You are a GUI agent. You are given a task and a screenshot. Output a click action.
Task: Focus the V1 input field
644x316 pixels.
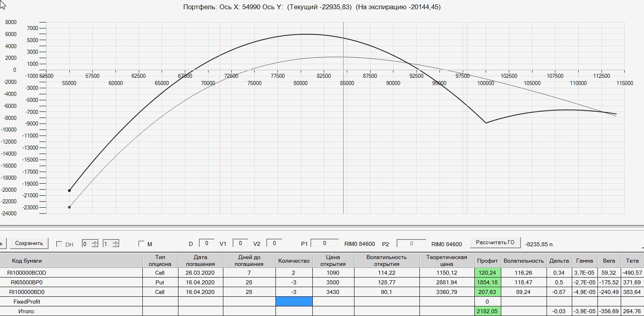(x=240, y=243)
